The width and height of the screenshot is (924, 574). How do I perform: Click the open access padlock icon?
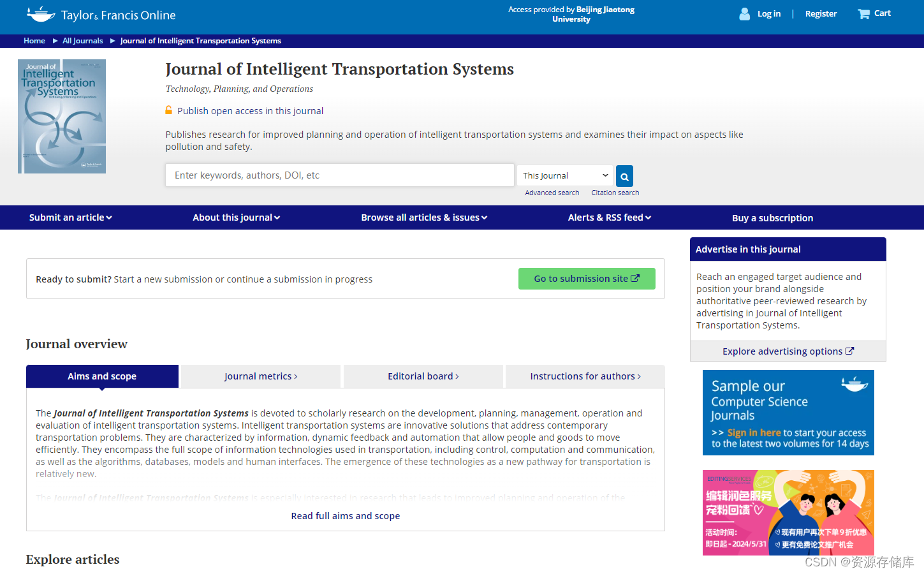point(169,110)
